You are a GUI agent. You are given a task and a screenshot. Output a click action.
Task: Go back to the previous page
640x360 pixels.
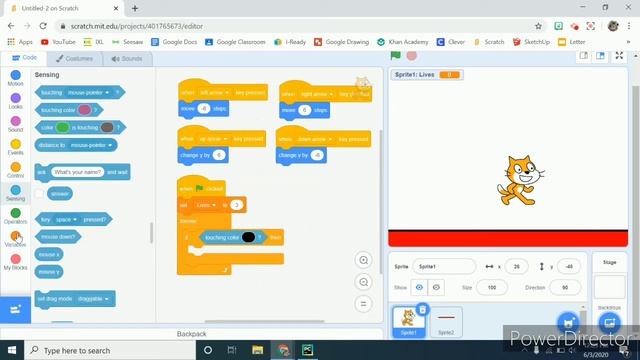click(x=11, y=26)
